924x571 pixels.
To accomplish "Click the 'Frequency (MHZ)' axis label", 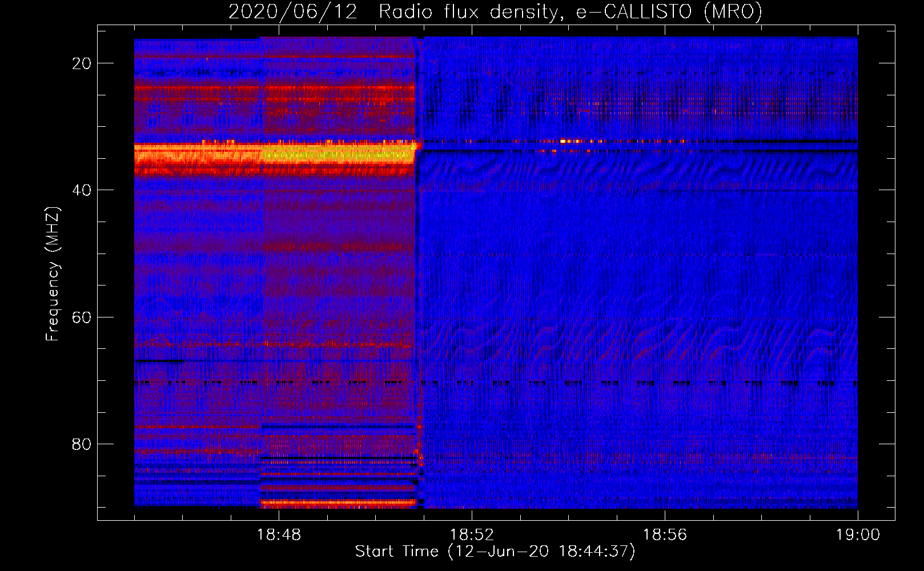I will 52,274.
